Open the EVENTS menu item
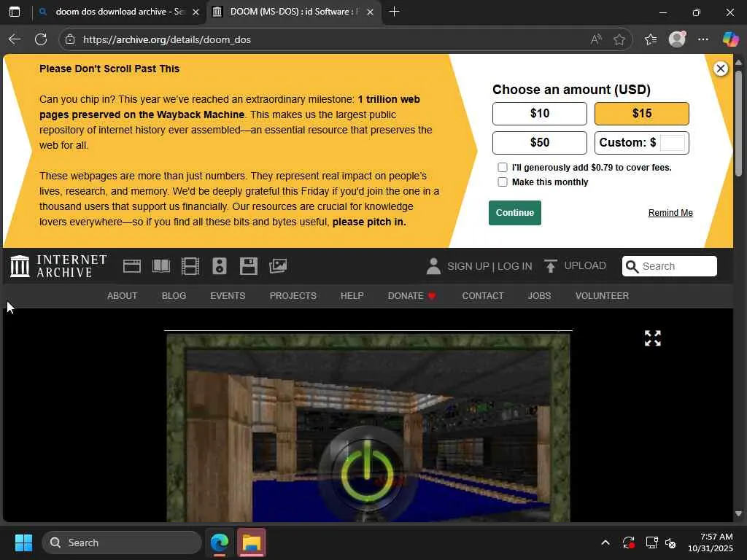The image size is (747, 560). pos(228,296)
